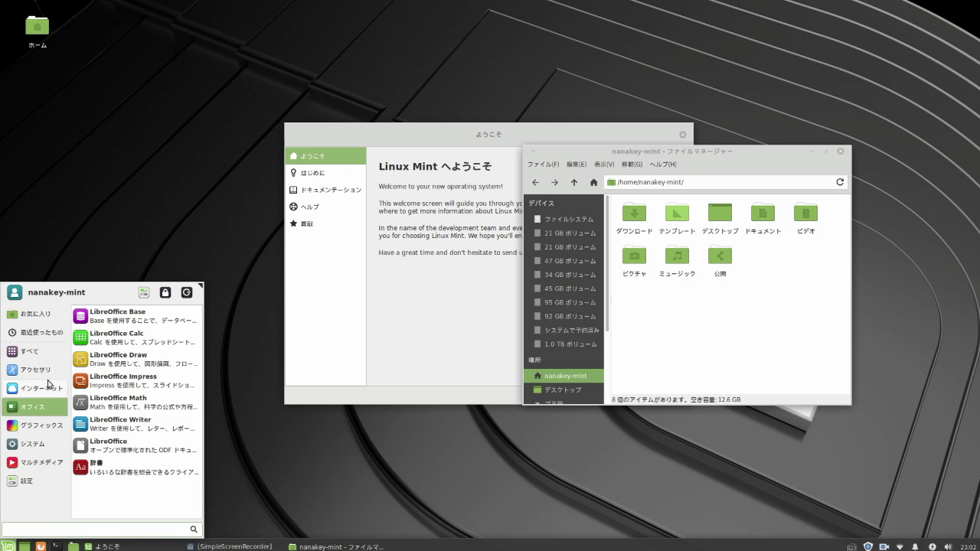Viewport: 980px width, 551px height.
Task: Launch LibreOffice Base from the menu
Action: (x=136, y=316)
